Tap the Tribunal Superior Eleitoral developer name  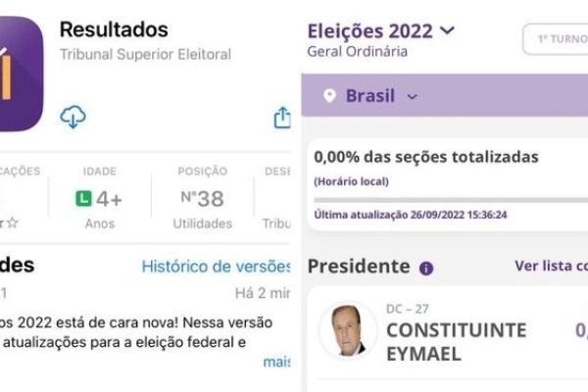(x=145, y=55)
